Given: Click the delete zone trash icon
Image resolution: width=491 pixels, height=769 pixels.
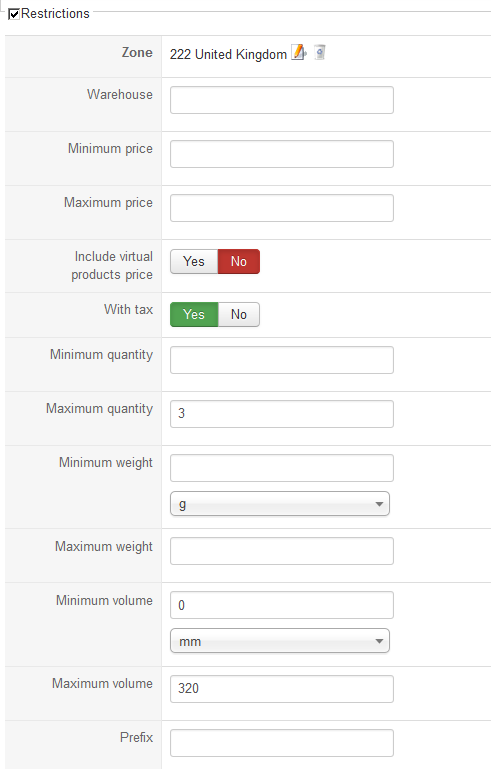Looking at the screenshot, I should pyautogui.click(x=320, y=52).
